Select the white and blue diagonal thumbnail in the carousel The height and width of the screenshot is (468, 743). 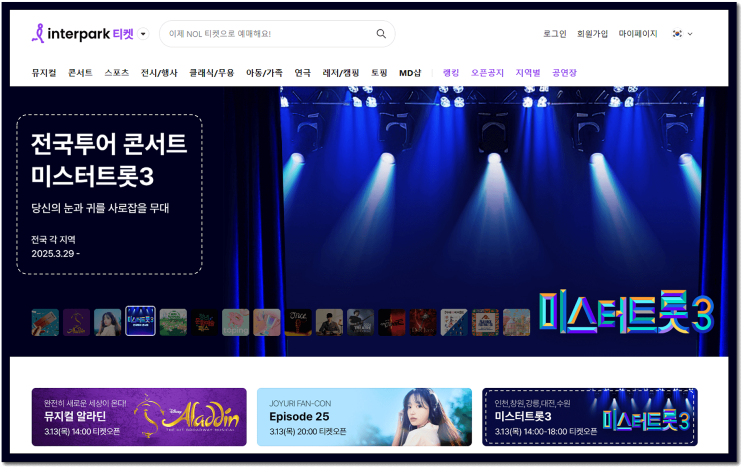pos(454,322)
